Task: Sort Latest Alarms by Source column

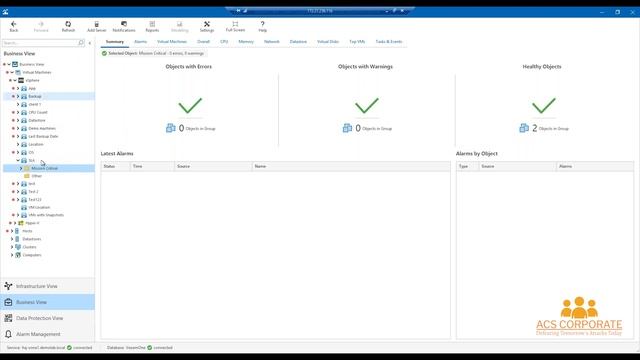Action: pyautogui.click(x=213, y=166)
